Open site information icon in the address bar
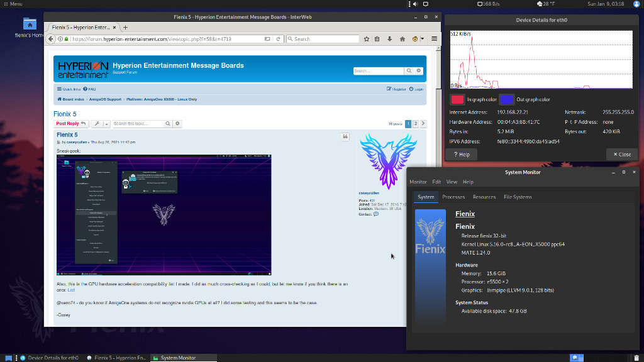This screenshot has height=362, width=644. coord(60,39)
